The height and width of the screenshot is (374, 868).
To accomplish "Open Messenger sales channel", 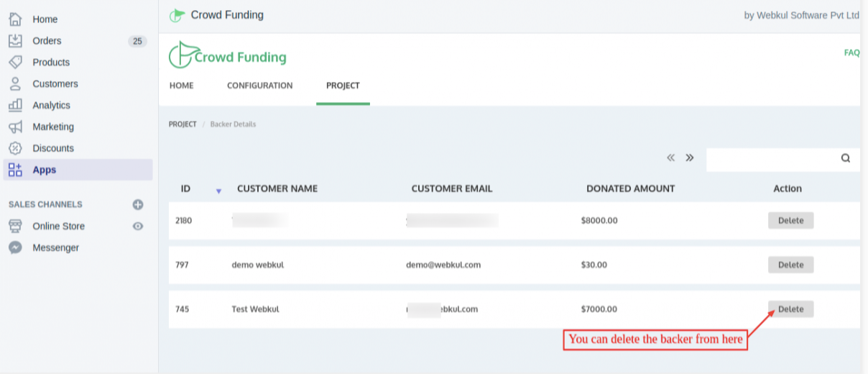I will (x=55, y=247).
